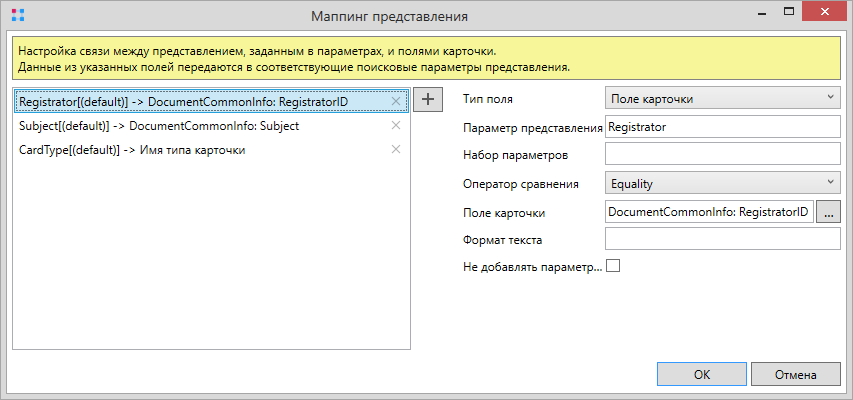Click into the Формат текста field
The width and height of the screenshot is (853, 400).
[722, 239]
